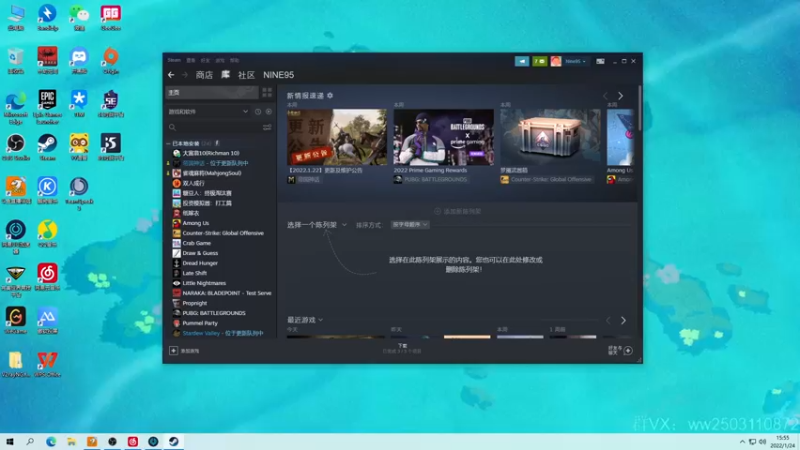Click the recent games left arrow

coord(608,320)
